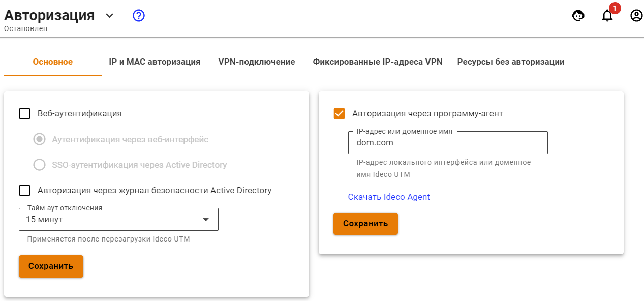Select Аутентификация через веб-интерфейс radio button
This screenshot has height=301, width=644.
40,139
